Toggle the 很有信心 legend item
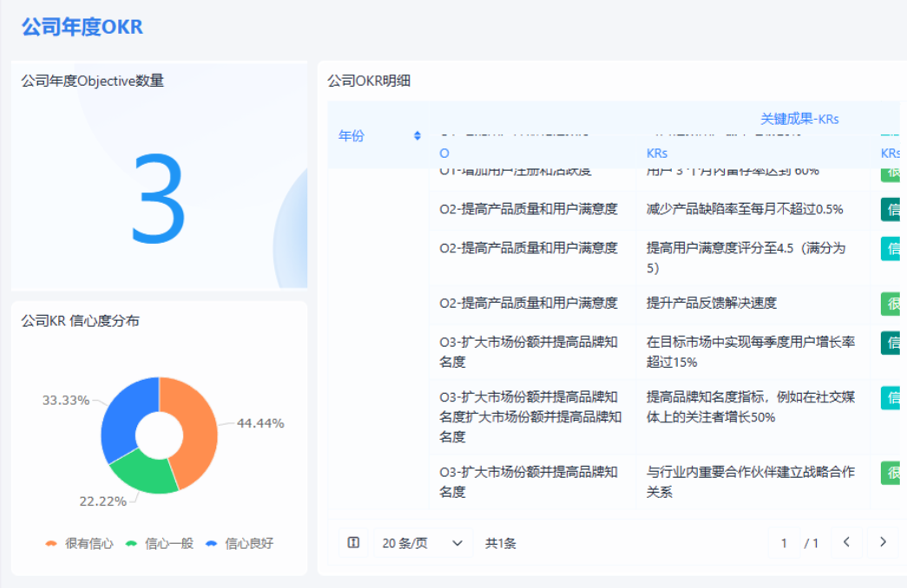This screenshot has height=588, width=907. [x=80, y=544]
